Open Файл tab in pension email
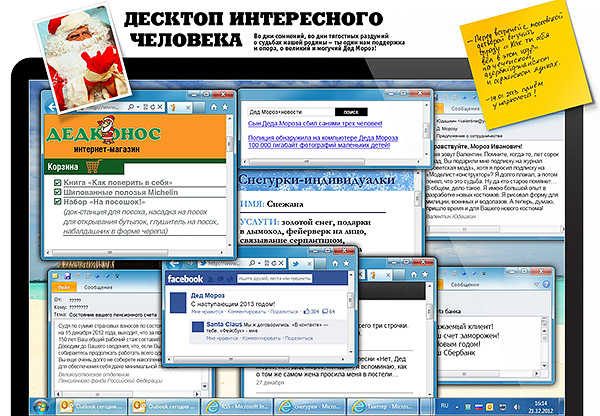 point(64,287)
